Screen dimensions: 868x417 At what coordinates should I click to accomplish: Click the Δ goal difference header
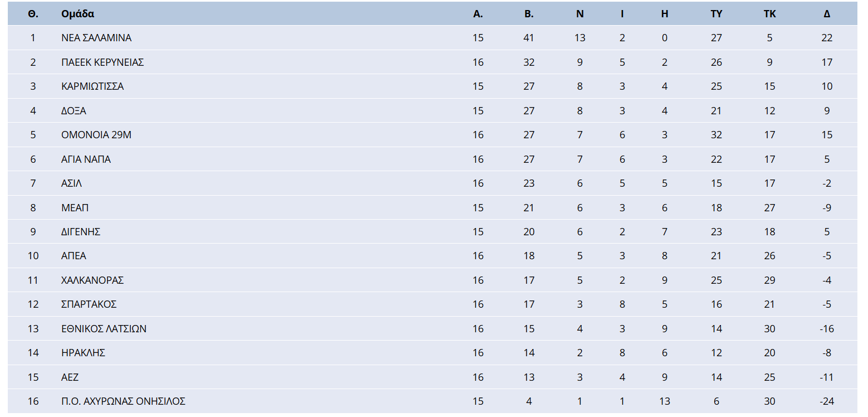tap(827, 14)
